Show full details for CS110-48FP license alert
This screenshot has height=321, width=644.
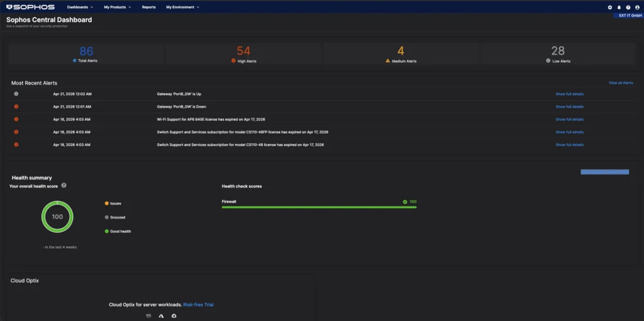[569, 132]
